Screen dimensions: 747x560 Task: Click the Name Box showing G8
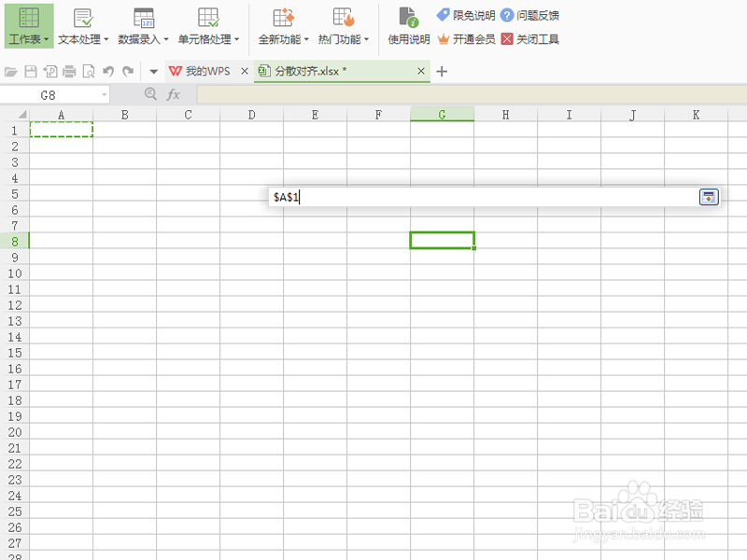[49, 95]
